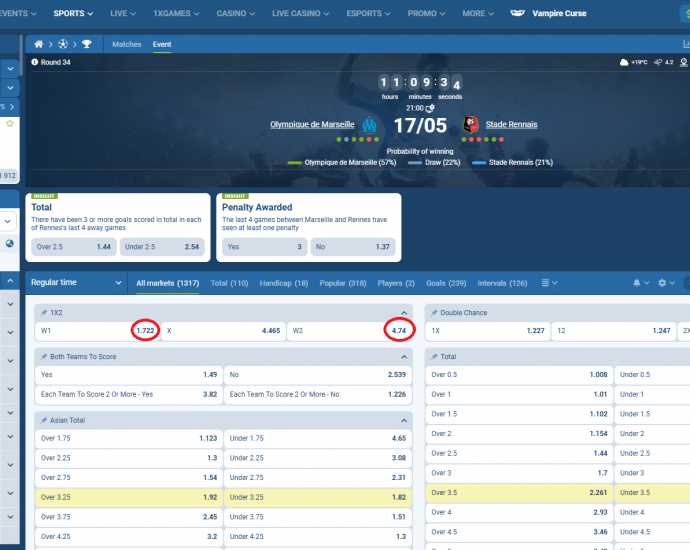Open Olympique de Marseille team link
Screen dimensions: 690x550
pyautogui.click(x=312, y=125)
